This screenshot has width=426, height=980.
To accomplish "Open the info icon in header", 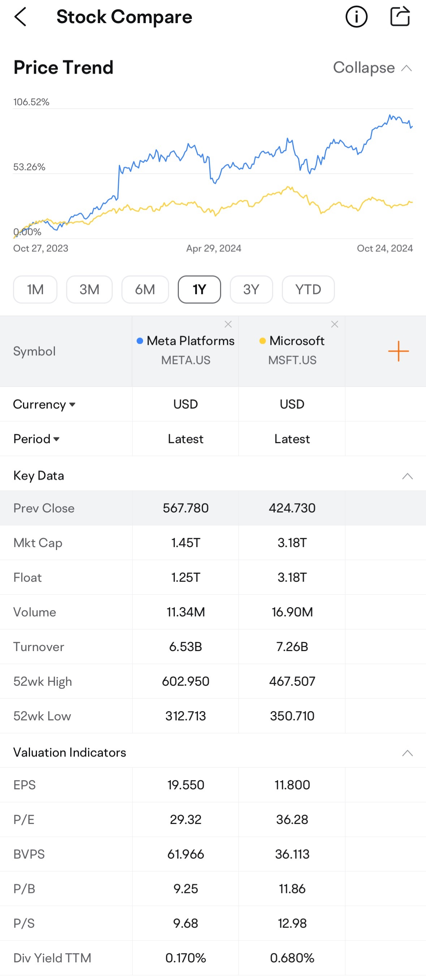I will [356, 17].
